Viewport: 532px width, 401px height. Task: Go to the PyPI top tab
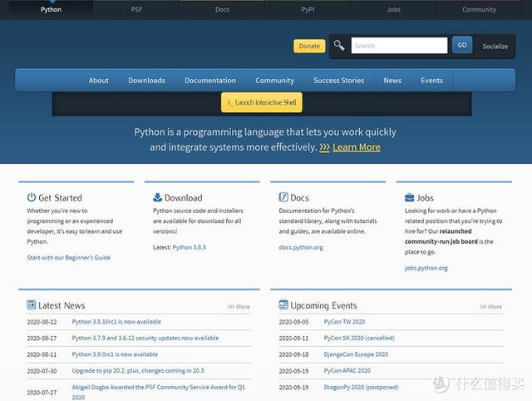click(x=308, y=9)
